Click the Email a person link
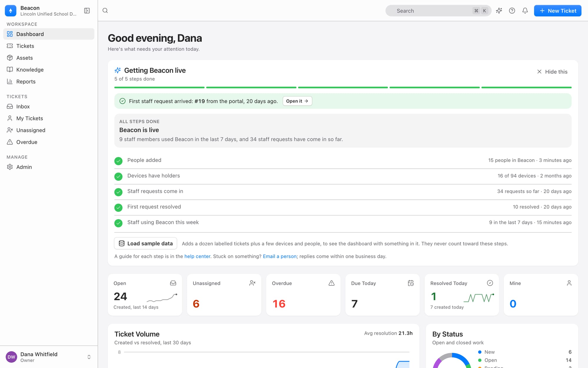Viewport: 588px width, 368px height. [280, 256]
